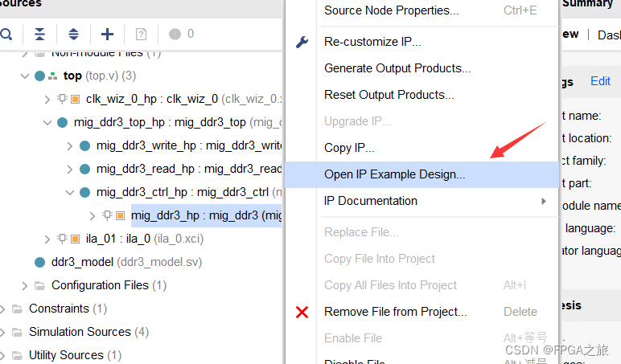Select the mig_ddr3_hp : mig_ddr3 row
The image size is (621, 364).
point(207,215)
